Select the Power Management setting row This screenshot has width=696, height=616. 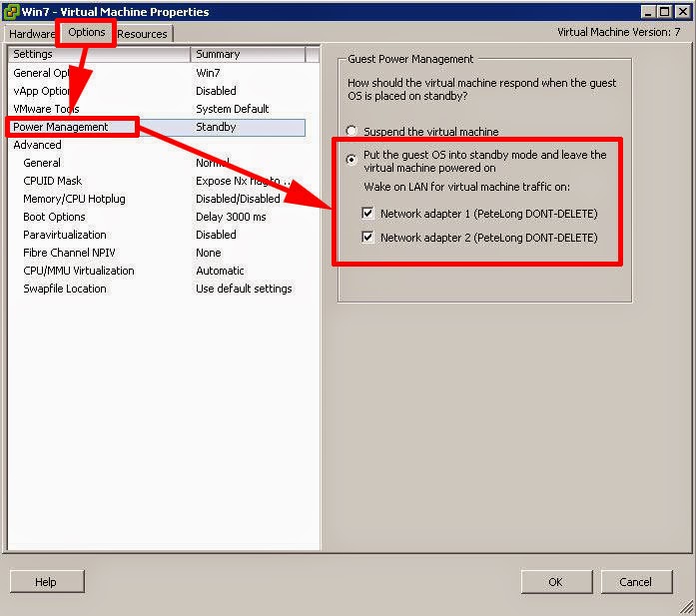(x=156, y=127)
